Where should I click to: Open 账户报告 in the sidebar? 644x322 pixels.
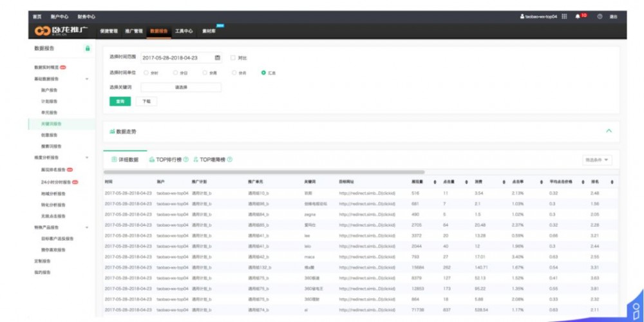[50, 90]
